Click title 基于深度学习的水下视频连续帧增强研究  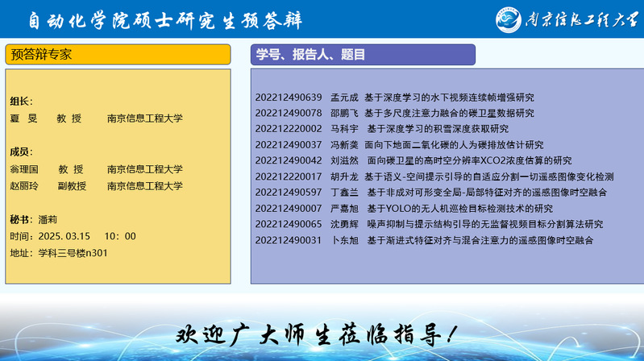pyautogui.click(x=449, y=98)
